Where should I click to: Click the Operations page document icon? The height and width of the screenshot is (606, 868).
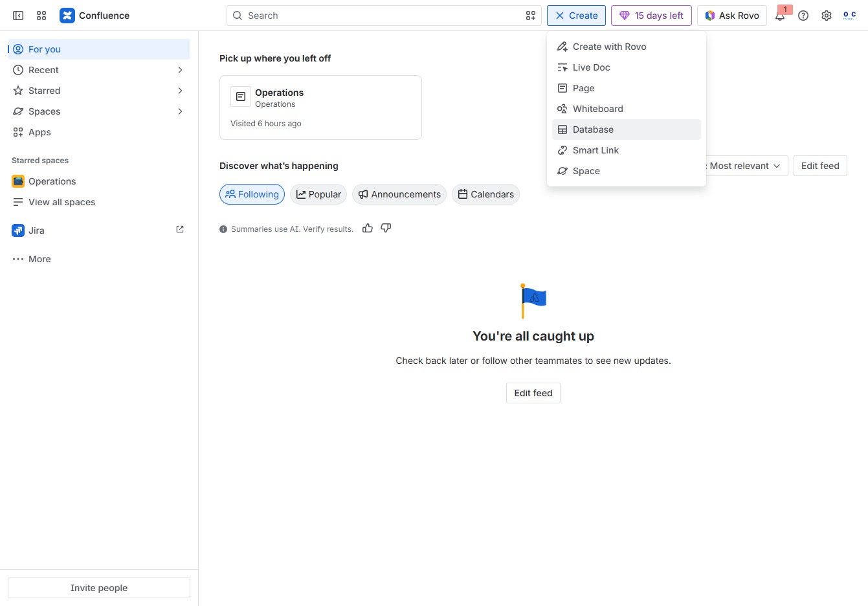pyautogui.click(x=241, y=96)
